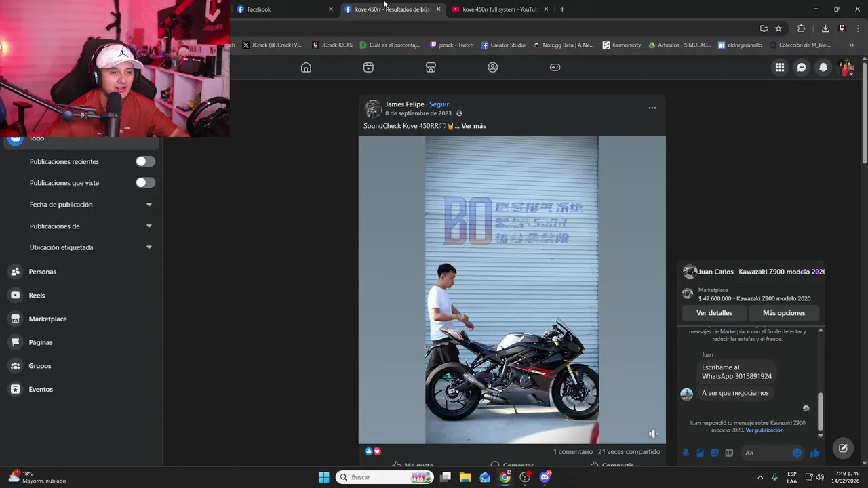The width and height of the screenshot is (868, 488).
Task: Open Messenger icon in header
Action: click(802, 67)
